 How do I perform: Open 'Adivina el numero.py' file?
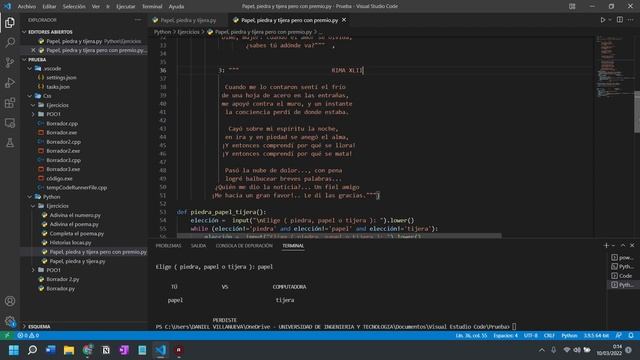coord(75,215)
